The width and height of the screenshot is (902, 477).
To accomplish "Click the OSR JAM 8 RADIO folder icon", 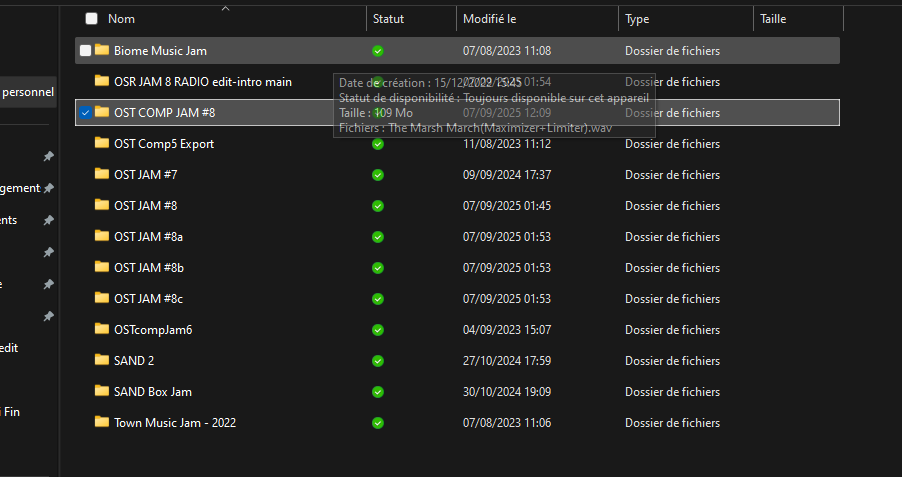I will coord(101,81).
